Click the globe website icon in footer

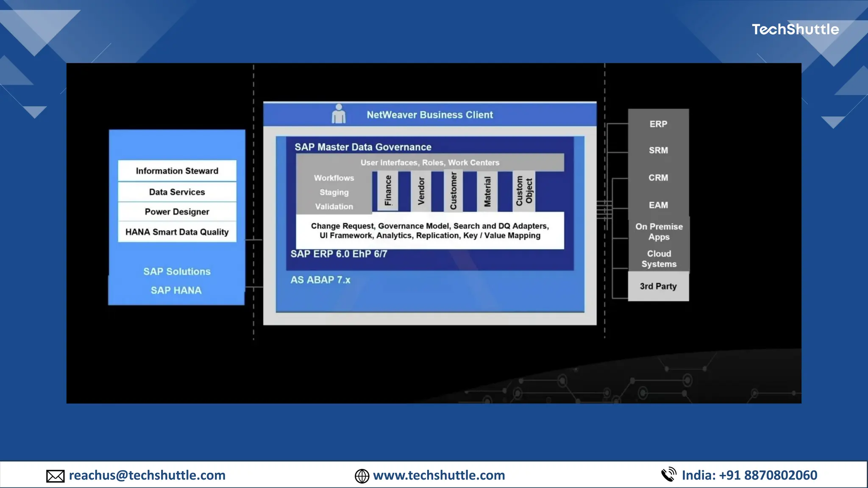[362, 476]
